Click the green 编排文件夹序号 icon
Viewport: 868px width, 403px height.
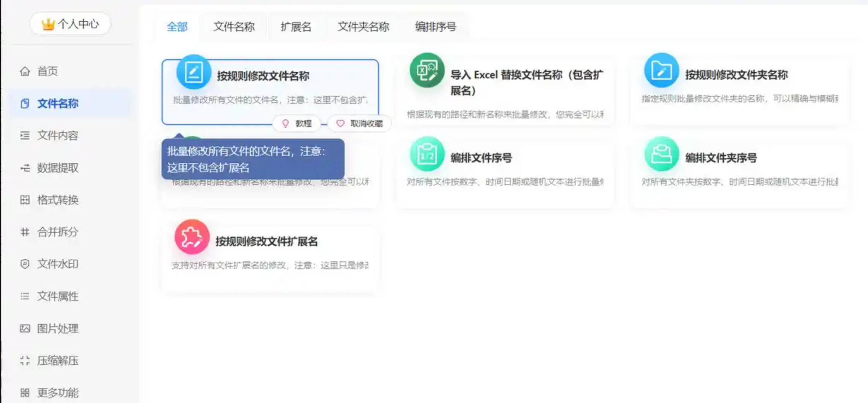(x=661, y=154)
